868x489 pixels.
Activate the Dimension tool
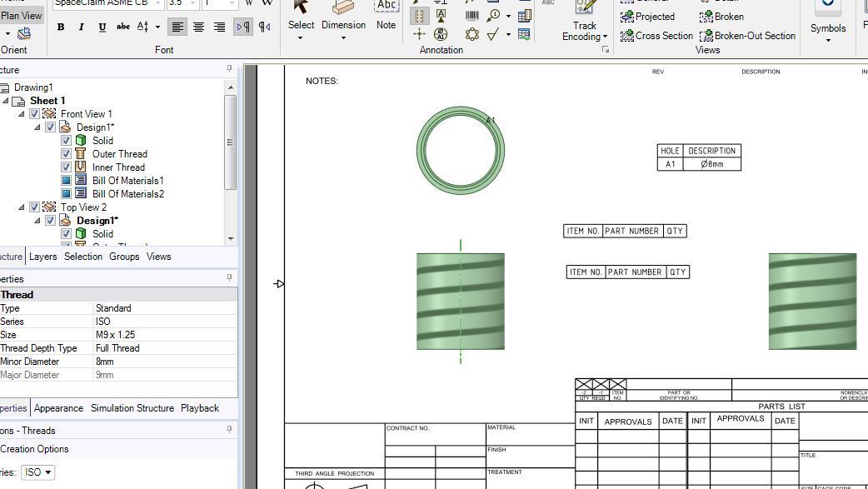(x=343, y=15)
